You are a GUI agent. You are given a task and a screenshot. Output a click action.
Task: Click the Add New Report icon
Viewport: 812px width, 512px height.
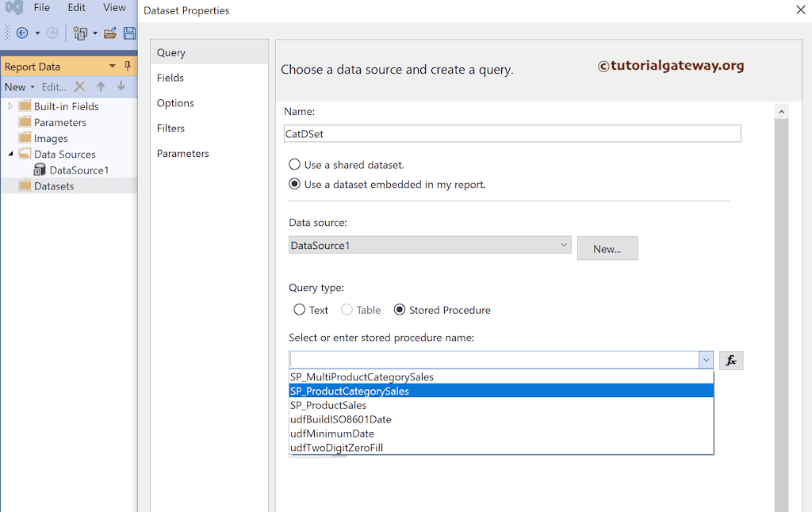pyautogui.click(x=82, y=32)
